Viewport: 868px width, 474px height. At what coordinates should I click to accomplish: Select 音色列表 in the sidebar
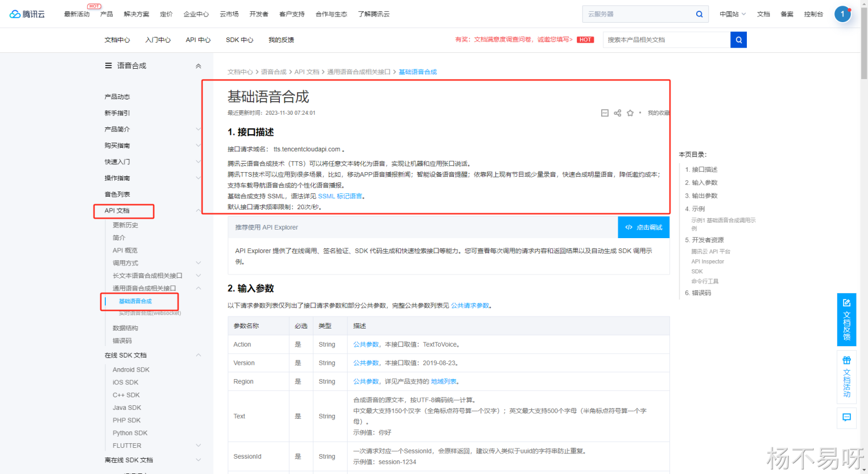117,194
